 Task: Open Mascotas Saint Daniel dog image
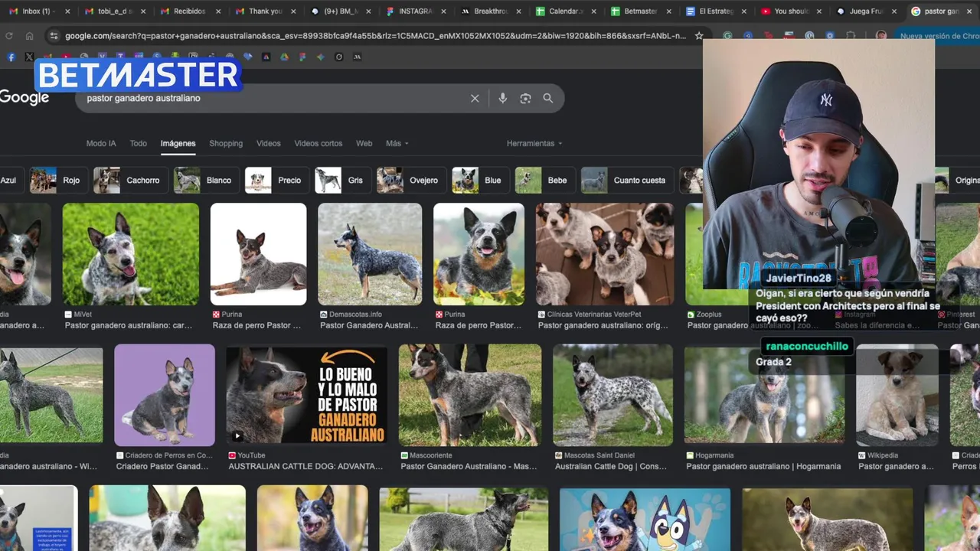click(612, 395)
